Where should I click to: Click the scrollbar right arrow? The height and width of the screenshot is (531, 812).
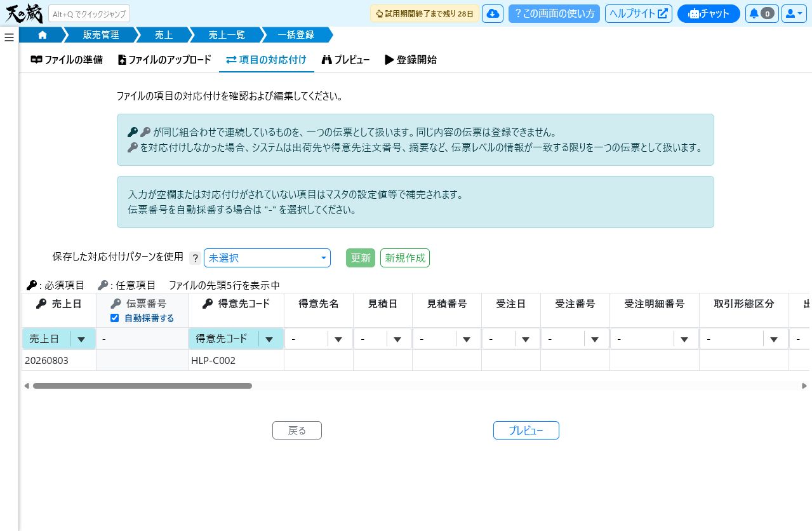(805, 386)
